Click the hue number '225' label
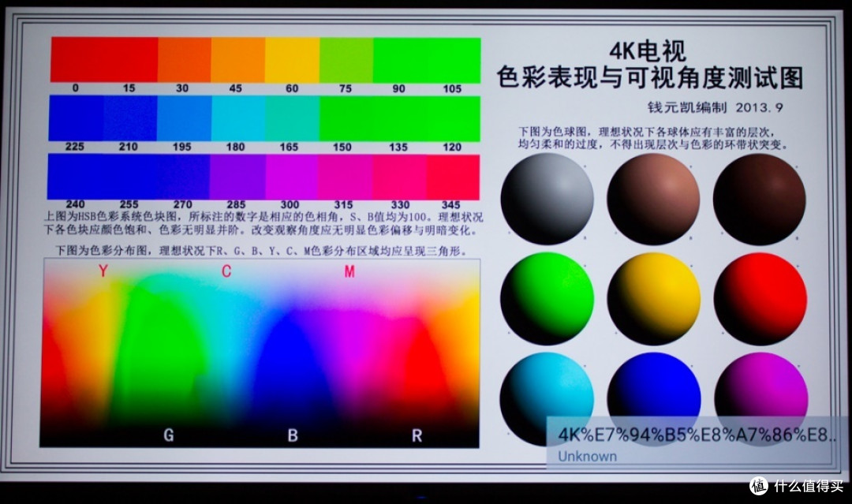Viewport: 852px width, 504px height. click(74, 146)
